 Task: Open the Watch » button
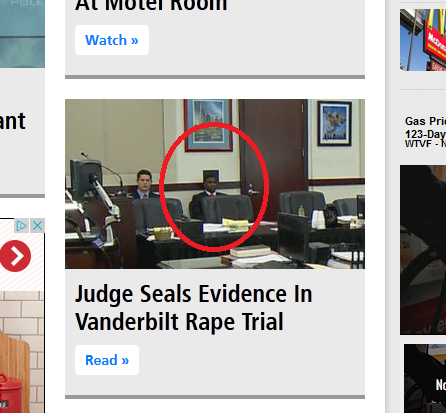(x=112, y=40)
